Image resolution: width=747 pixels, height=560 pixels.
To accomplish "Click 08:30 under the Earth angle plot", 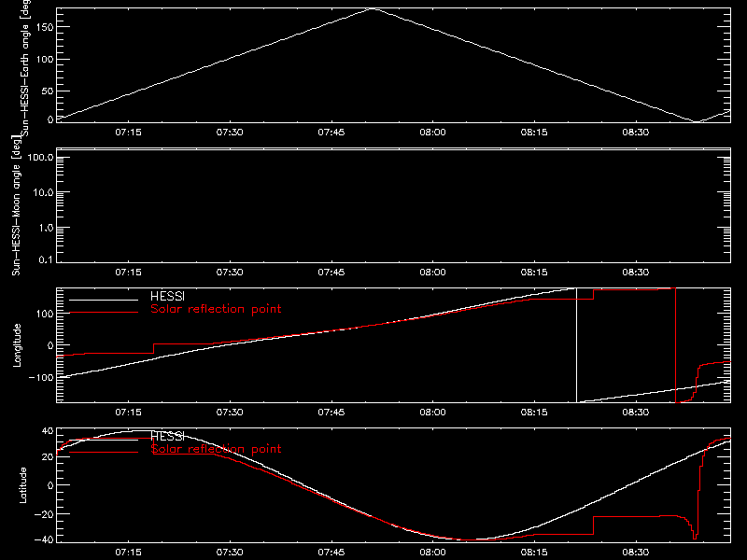I will click(636, 132).
